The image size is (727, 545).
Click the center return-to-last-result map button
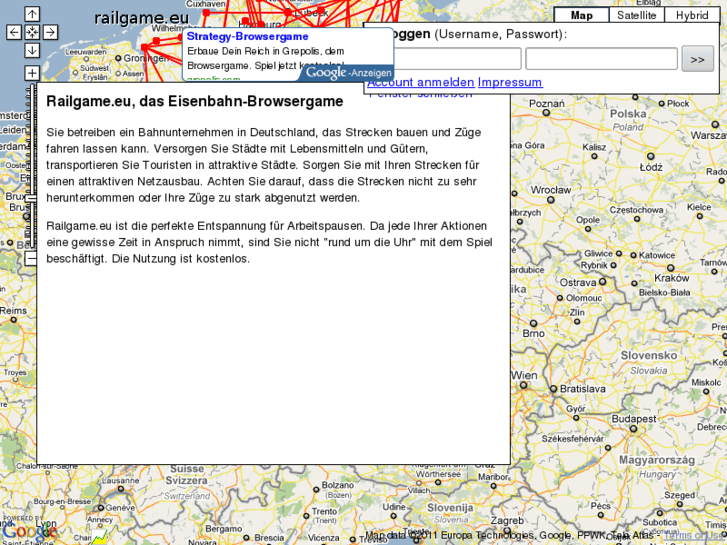coord(32,32)
